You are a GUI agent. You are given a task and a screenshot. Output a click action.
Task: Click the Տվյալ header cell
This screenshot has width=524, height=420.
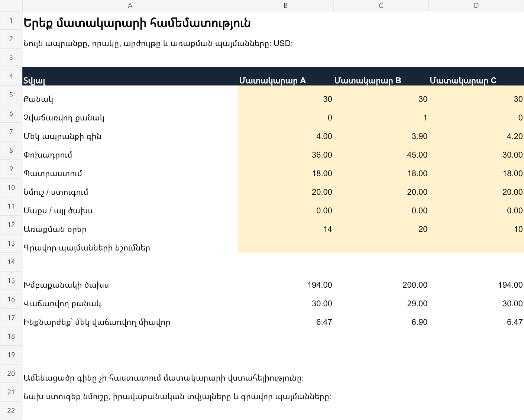[x=130, y=76]
